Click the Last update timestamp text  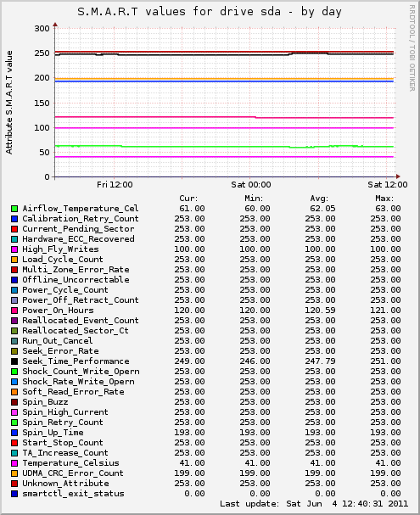[314, 504]
